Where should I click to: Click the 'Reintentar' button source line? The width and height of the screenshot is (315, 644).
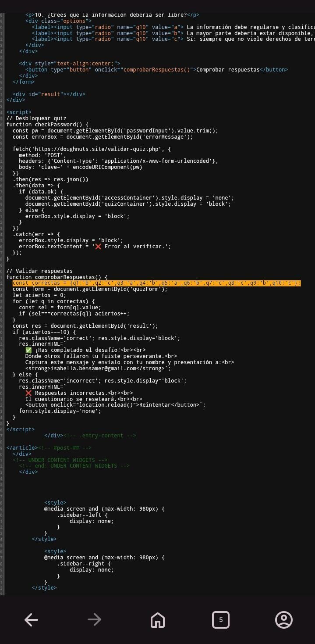[x=115, y=404]
